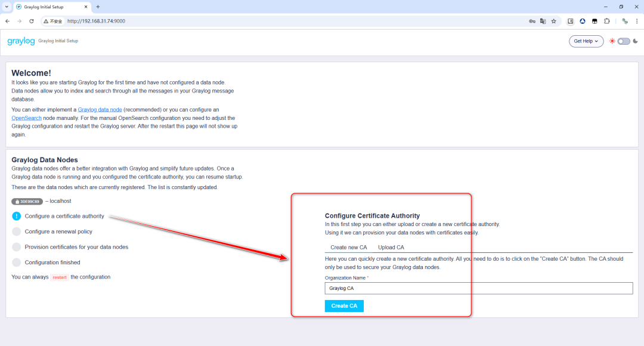Select Provision certificates for data nodes step
The height and width of the screenshot is (346, 644).
coord(76,247)
